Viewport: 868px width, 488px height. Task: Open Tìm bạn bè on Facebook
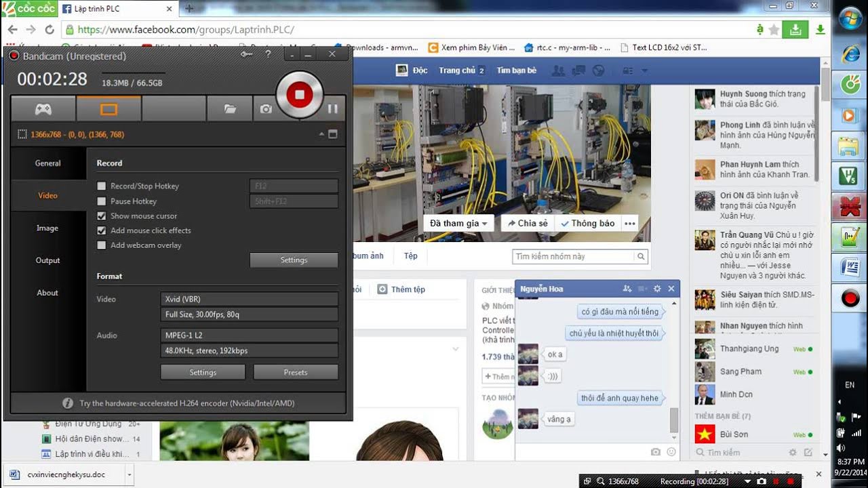[517, 70]
